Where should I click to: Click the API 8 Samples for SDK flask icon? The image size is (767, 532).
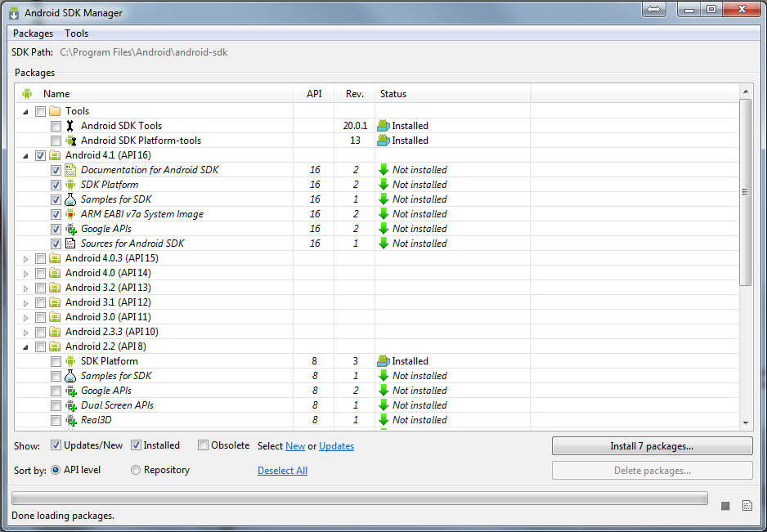click(70, 376)
